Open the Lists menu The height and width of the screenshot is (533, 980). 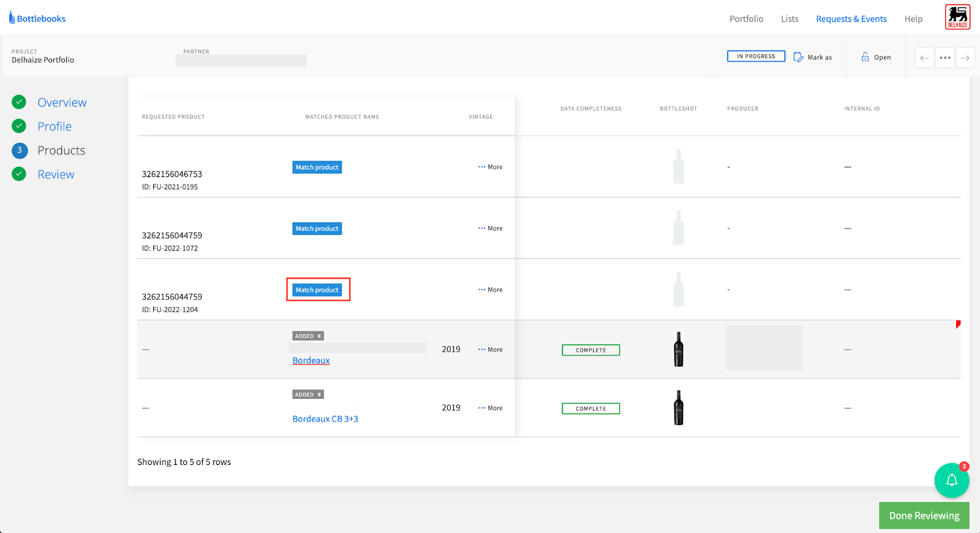[x=790, y=19]
